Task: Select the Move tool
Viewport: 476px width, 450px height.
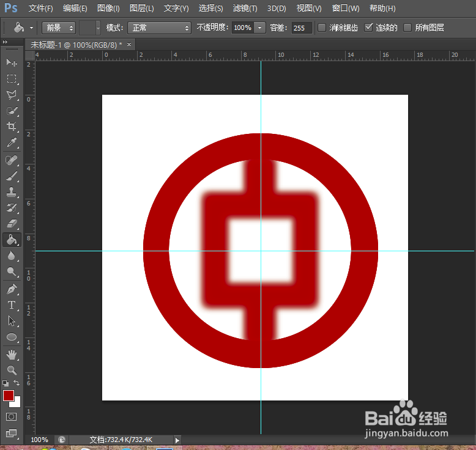Action: (12, 62)
